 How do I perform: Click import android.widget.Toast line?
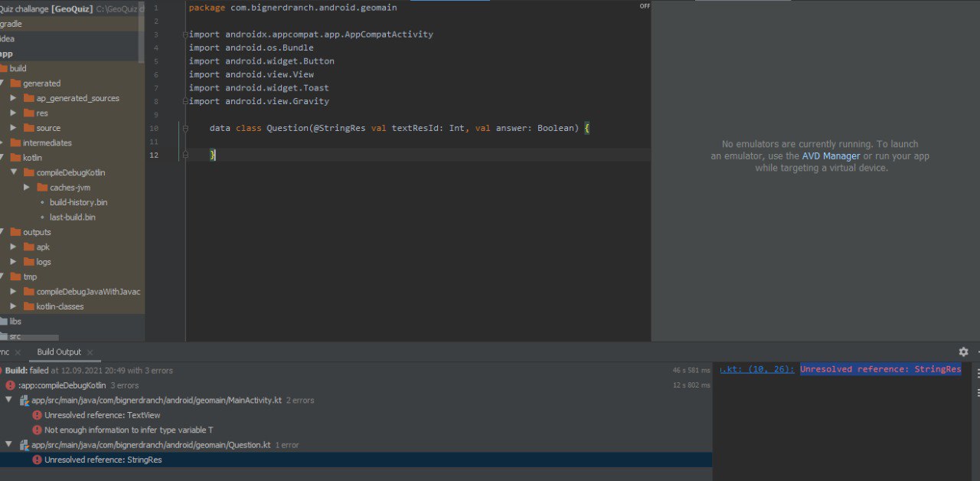[x=259, y=88]
